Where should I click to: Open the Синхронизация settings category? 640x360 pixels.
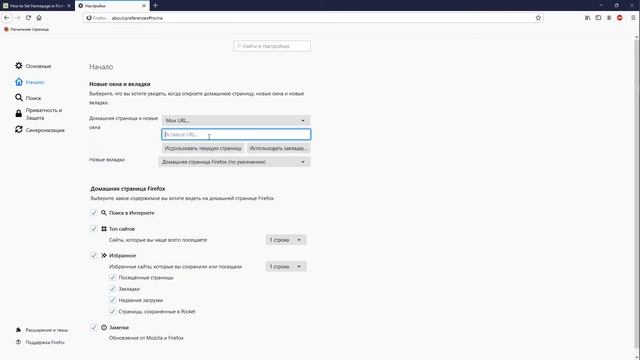click(x=40, y=130)
